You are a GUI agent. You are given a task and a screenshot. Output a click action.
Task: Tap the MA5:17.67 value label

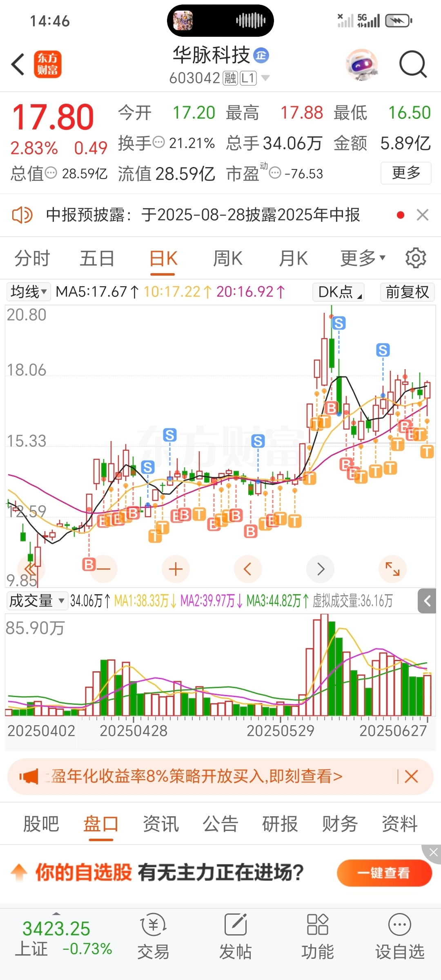coord(97,292)
